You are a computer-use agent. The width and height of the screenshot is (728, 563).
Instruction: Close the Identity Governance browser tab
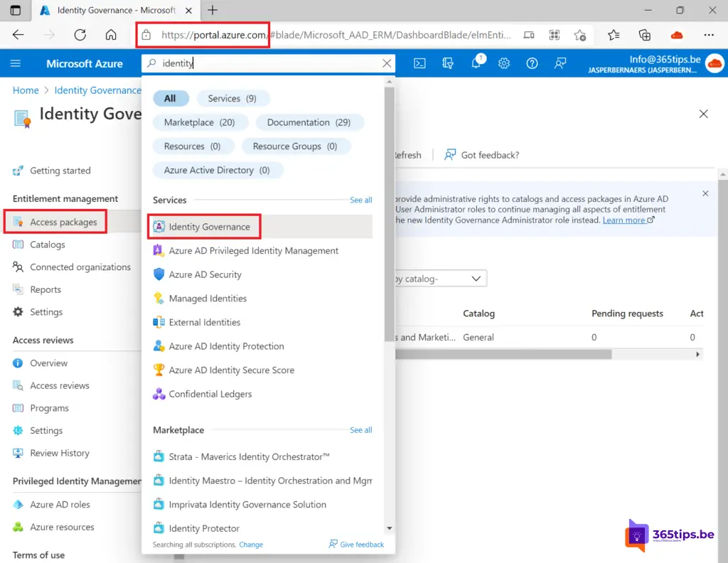188,10
